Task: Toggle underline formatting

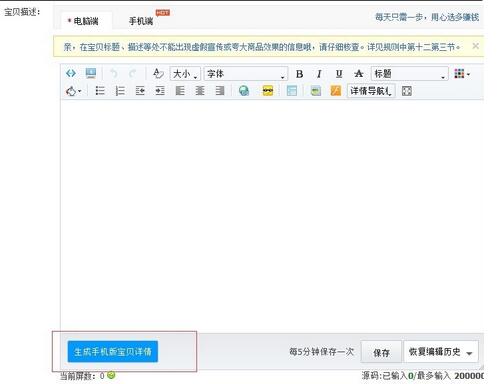Action: (339, 74)
